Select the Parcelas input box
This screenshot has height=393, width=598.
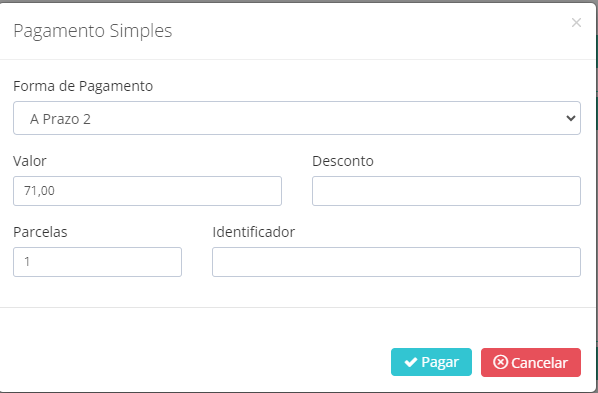pos(97,262)
